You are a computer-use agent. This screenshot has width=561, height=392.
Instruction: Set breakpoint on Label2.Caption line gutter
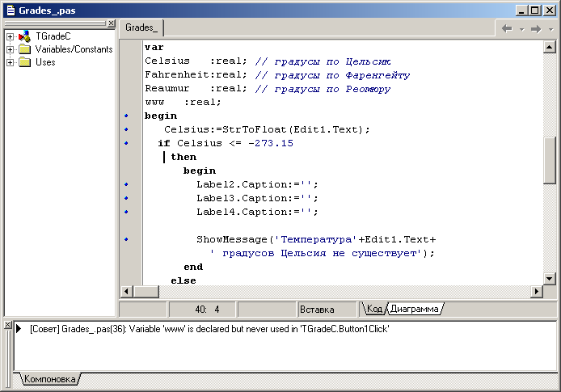click(x=126, y=185)
